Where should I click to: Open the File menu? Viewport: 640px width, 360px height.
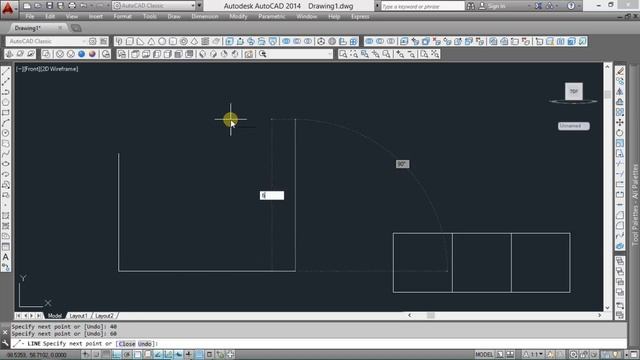pos(30,17)
